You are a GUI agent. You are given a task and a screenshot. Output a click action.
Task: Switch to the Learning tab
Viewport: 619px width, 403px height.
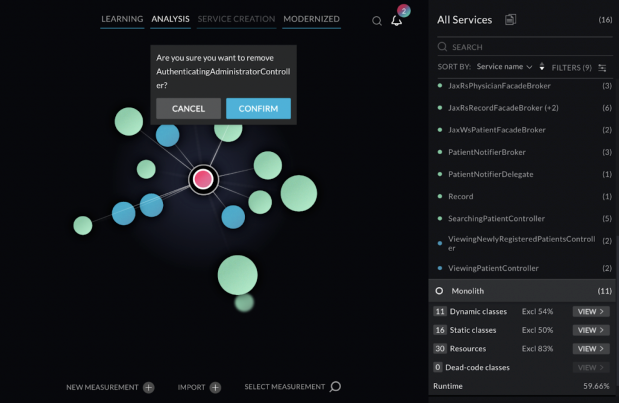click(122, 19)
